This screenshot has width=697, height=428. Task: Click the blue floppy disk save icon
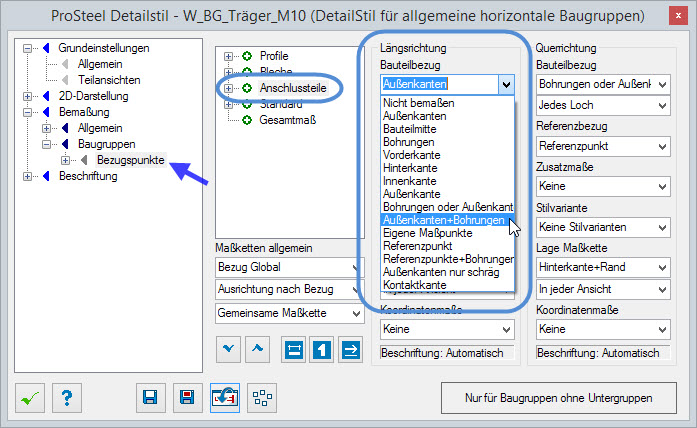point(151,398)
